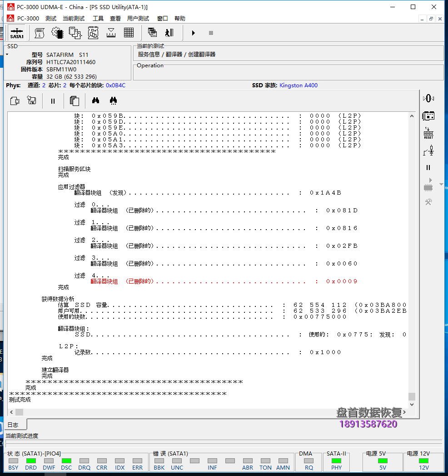Click the 5V power indicator
Viewport: 448px width, 476px height.
pos(383,461)
